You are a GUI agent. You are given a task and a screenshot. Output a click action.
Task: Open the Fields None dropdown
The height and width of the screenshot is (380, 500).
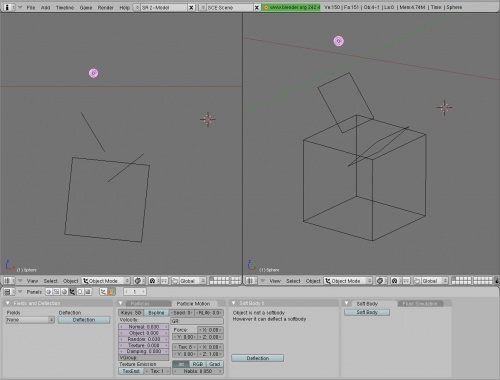click(x=30, y=320)
